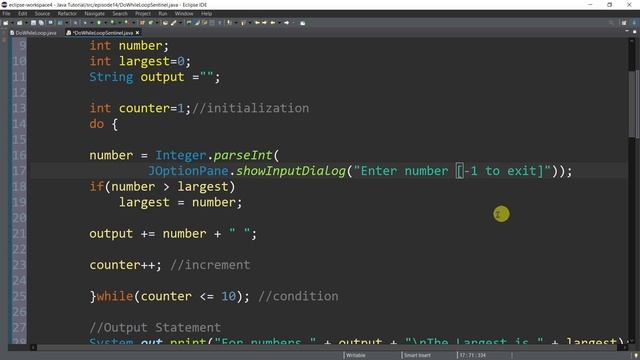Switch to the DoWhileLoop.java editor tab

pyautogui.click(x=33, y=33)
